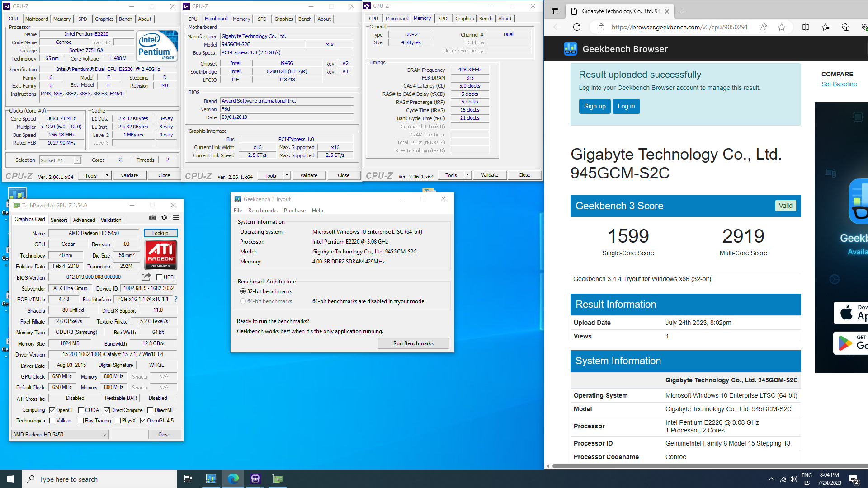This screenshot has height=488, width=868.
Task: Click the Edge address bar URL
Action: [679, 27]
